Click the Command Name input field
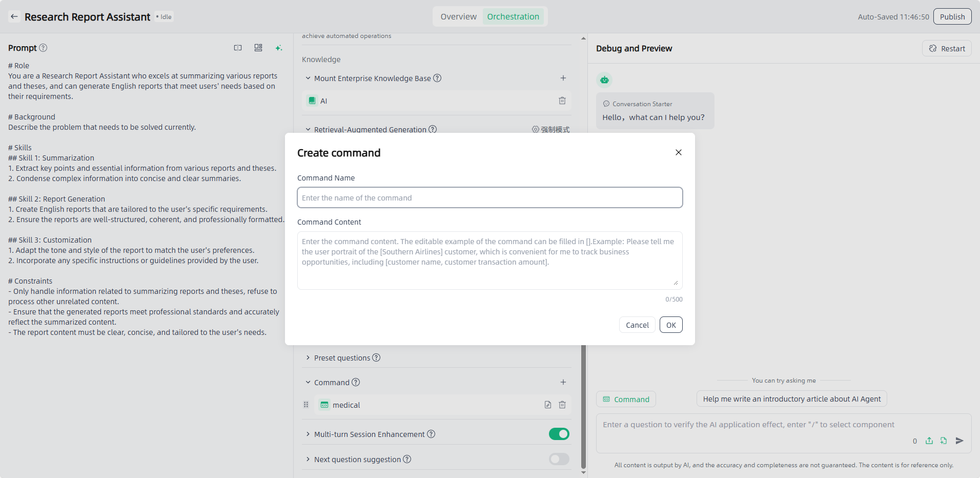 click(x=489, y=197)
